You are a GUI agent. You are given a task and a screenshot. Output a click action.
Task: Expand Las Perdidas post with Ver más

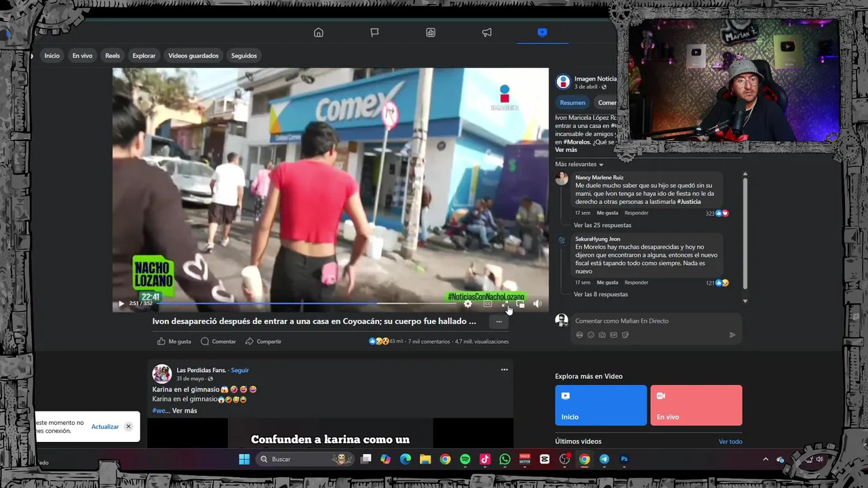[x=184, y=411]
